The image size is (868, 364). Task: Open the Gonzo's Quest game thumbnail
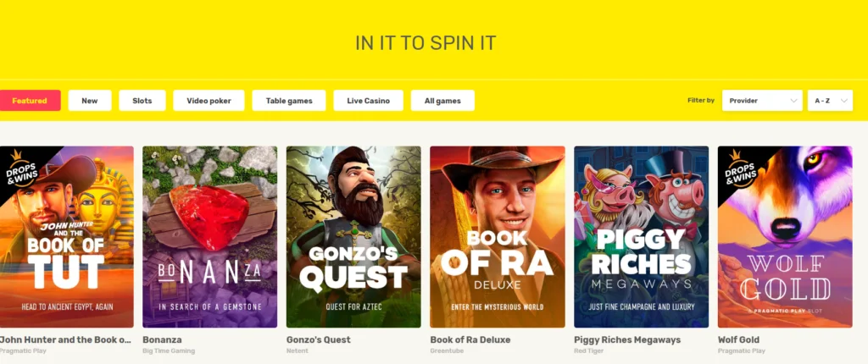(353, 237)
